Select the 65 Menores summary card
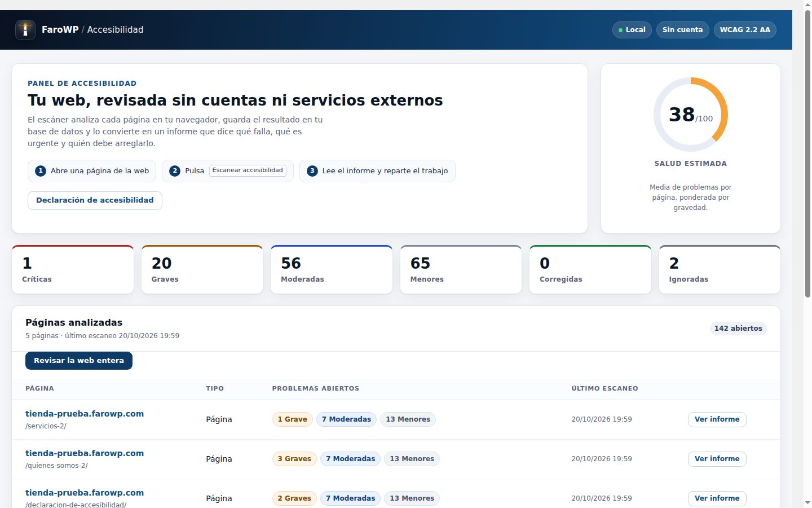The width and height of the screenshot is (812, 508). click(461, 269)
